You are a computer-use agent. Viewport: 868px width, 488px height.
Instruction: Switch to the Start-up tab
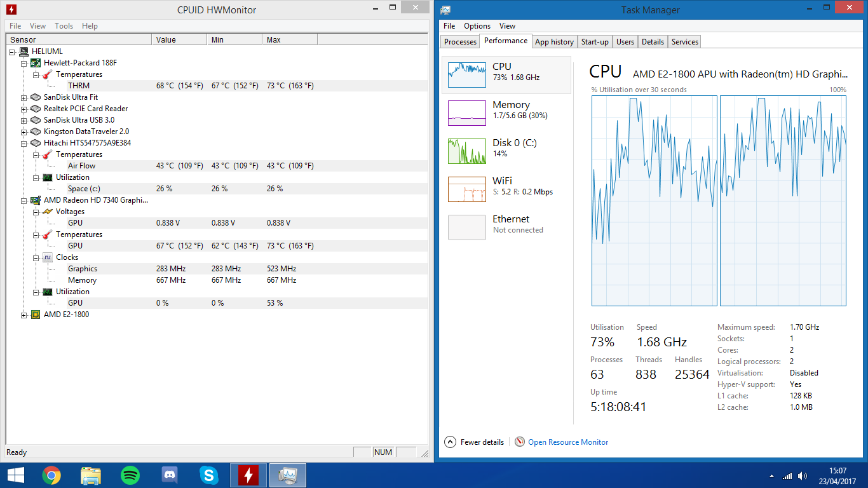click(x=595, y=42)
